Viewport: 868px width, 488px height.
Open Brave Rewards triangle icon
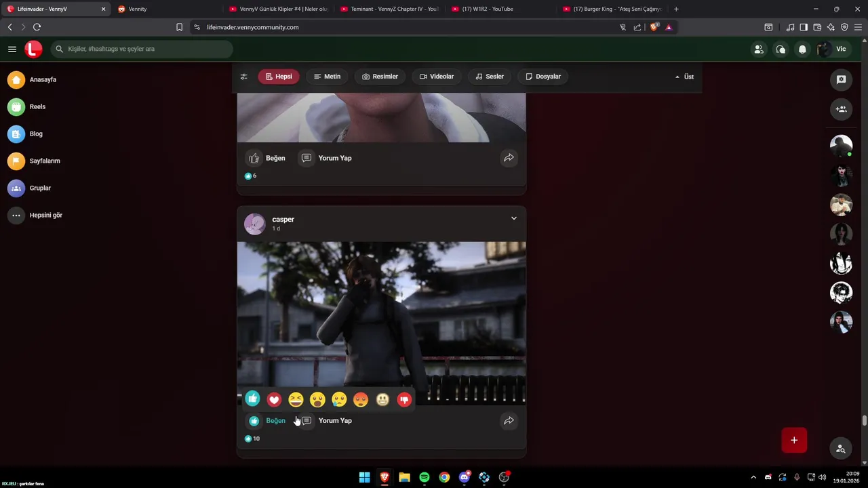[x=669, y=27]
